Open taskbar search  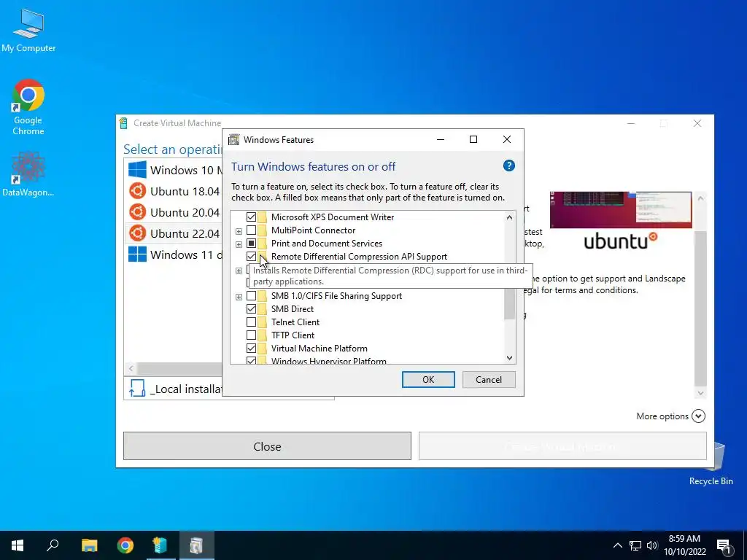[53, 545]
